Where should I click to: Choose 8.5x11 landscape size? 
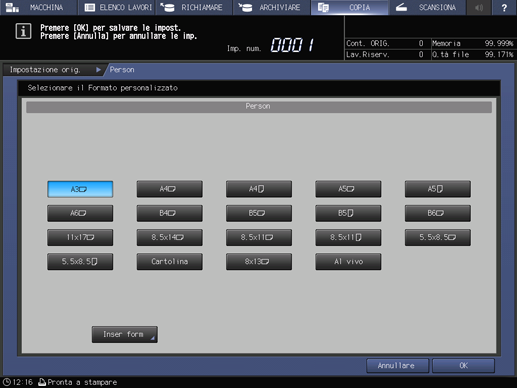coord(259,237)
